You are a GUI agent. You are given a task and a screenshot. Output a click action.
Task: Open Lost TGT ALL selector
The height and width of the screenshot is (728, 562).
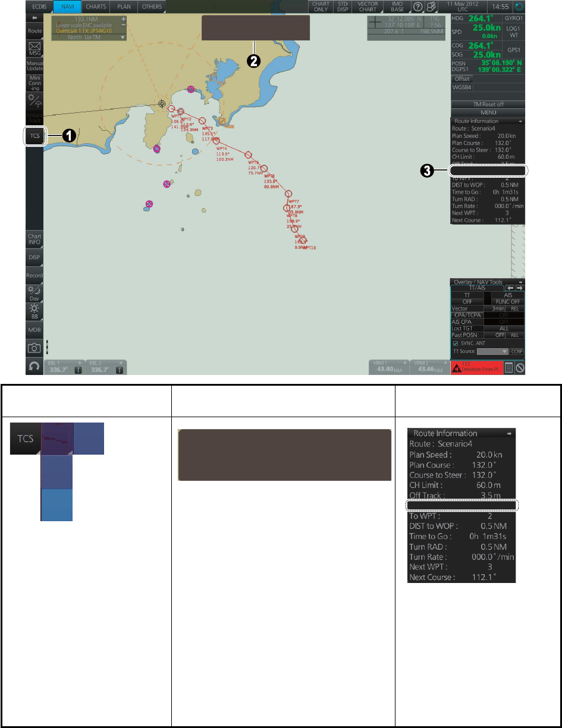[504, 328]
